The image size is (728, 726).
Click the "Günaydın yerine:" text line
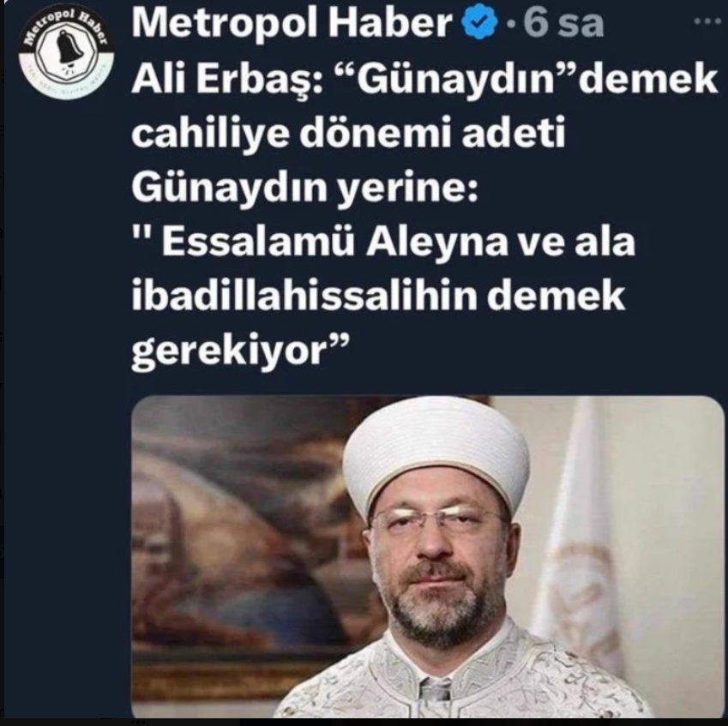(x=304, y=188)
